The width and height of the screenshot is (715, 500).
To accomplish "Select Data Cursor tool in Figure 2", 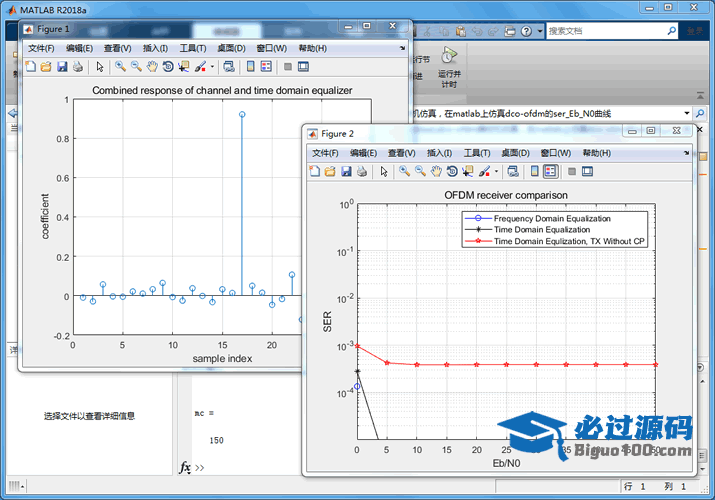I will pyautogui.click(x=467, y=172).
